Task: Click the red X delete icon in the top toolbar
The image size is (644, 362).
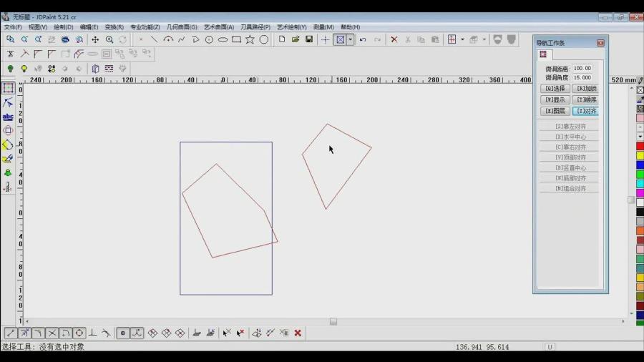Action: coord(394,40)
